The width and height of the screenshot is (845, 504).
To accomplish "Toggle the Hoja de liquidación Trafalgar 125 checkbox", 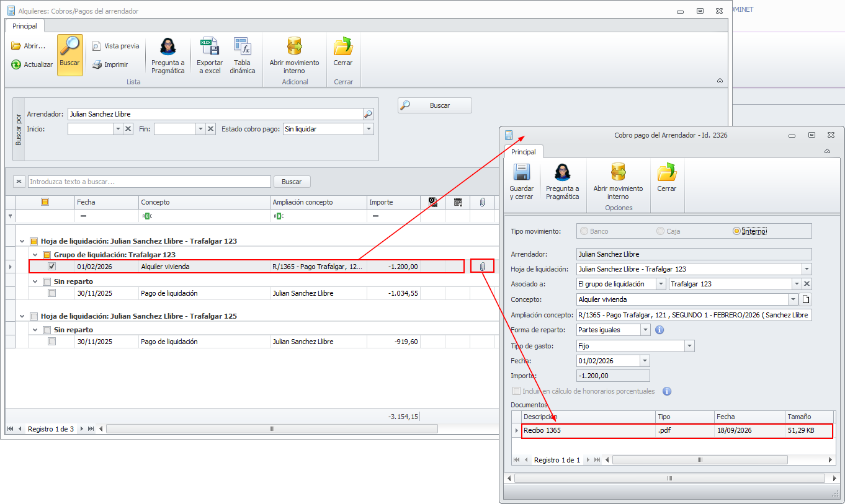I will coord(34,316).
